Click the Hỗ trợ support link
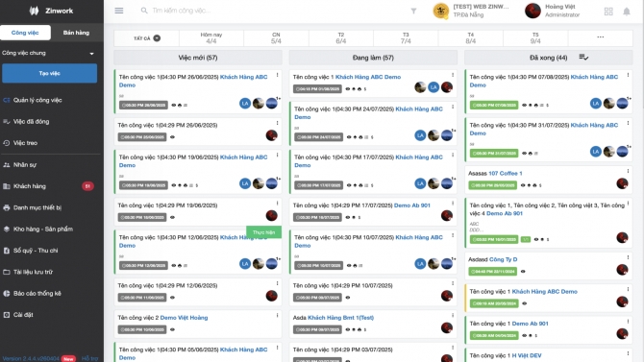Image resolution: width=644 pixels, height=362 pixels. (x=89, y=358)
